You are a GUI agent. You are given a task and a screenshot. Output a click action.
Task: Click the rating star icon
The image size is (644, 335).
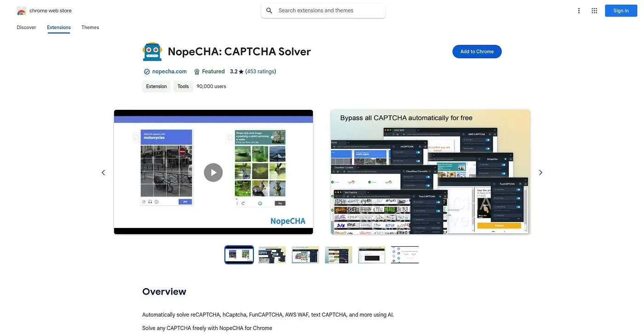point(241,72)
